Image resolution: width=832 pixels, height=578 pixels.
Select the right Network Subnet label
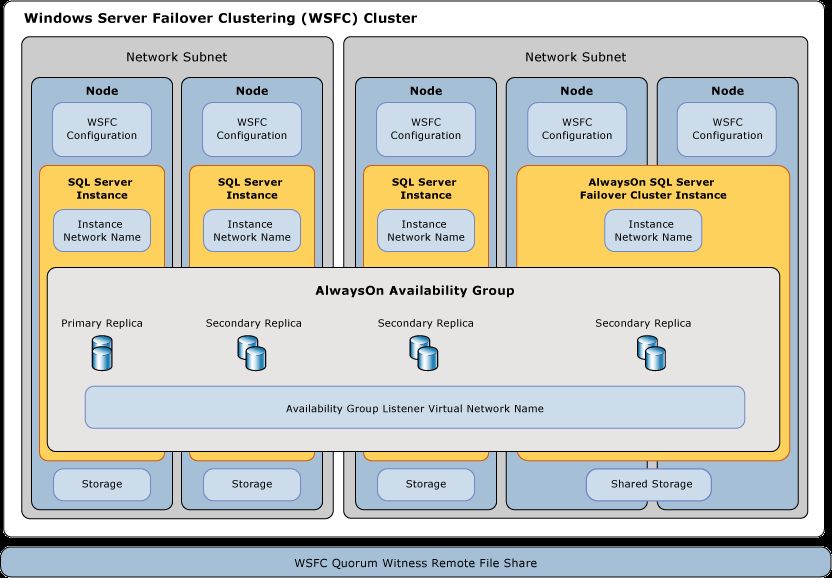[x=575, y=57]
